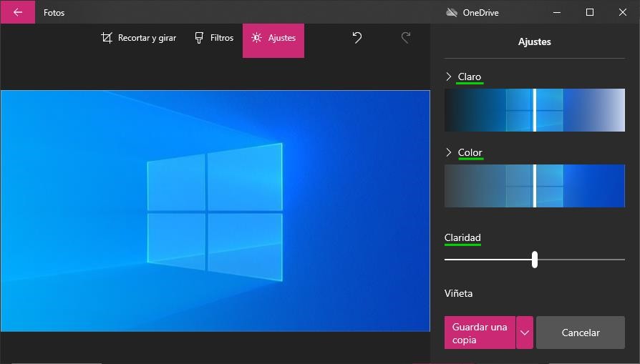Click the Claridad slider handle
Screen dimensions: 640x364
535,260
